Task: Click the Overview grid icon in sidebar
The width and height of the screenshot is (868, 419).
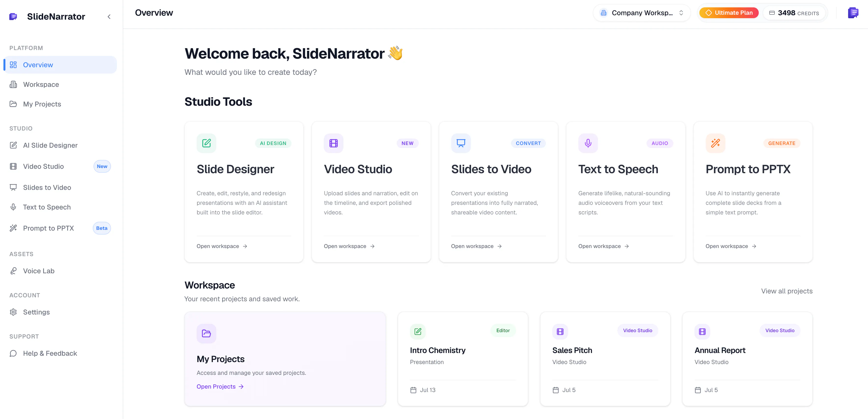Action: coord(13,65)
